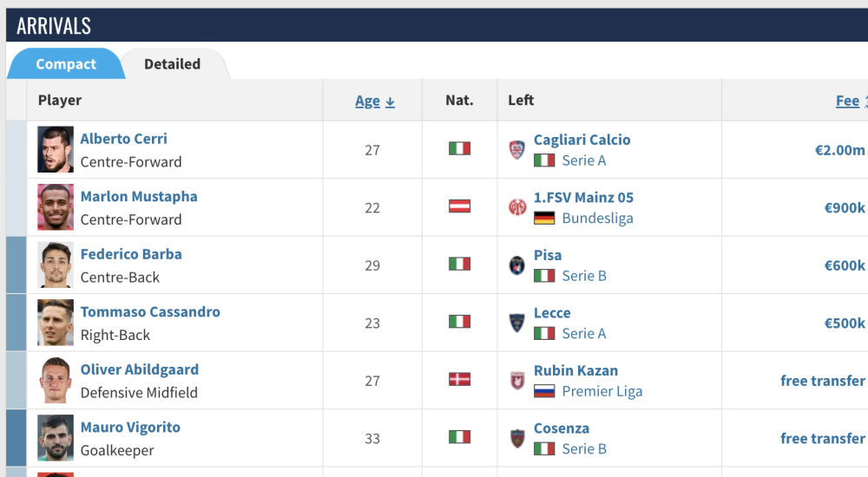Click Marlon Mustapha's Austrian nationality flag
This screenshot has width=868, height=477.
(459, 206)
